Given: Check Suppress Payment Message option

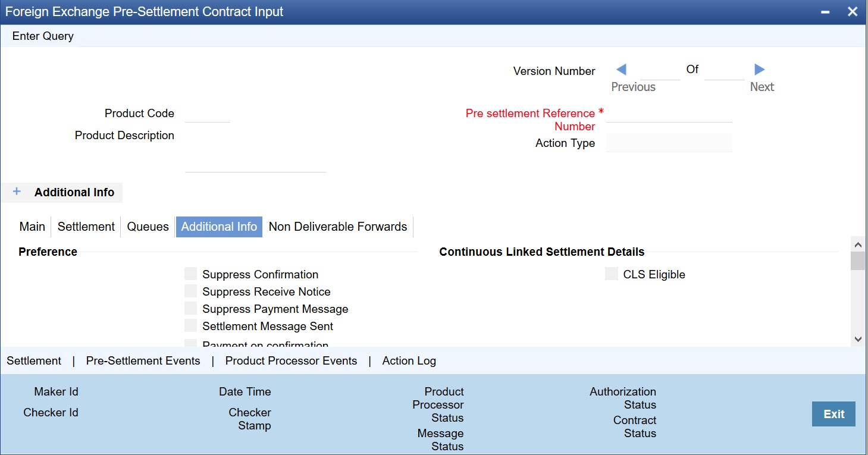Looking at the screenshot, I should click(x=190, y=308).
